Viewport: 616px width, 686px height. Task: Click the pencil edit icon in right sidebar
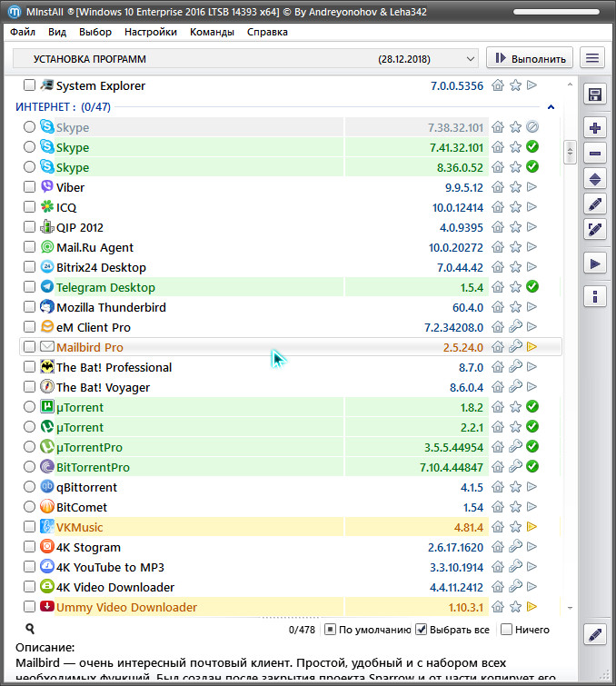pyautogui.click(x=595, y=204)
